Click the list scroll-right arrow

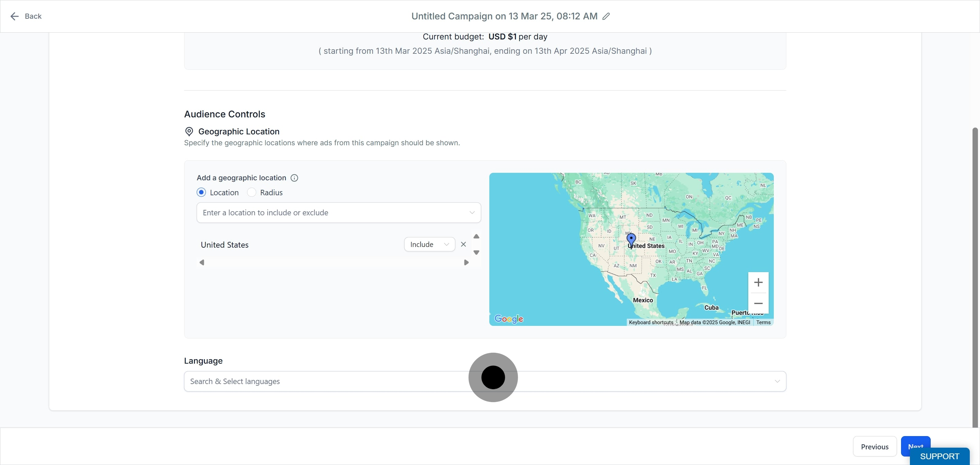point(466,263)
